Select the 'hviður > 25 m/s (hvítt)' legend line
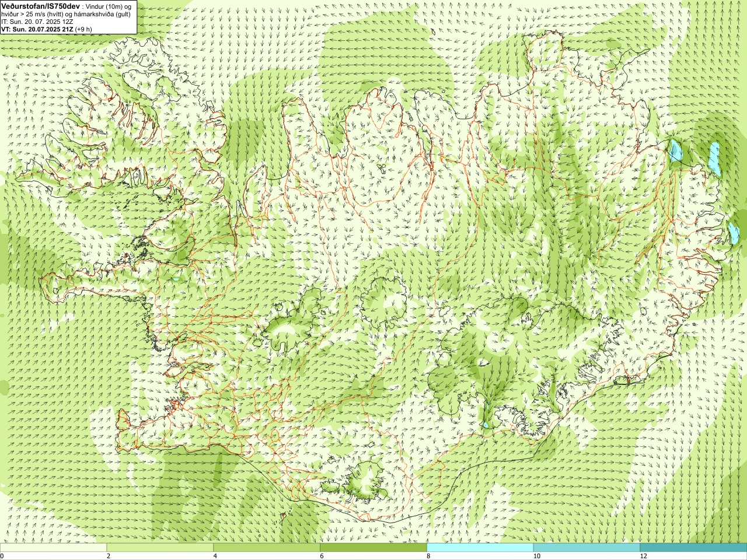The height and width of the screenshot is (560, 747). [x=66, y=14]
